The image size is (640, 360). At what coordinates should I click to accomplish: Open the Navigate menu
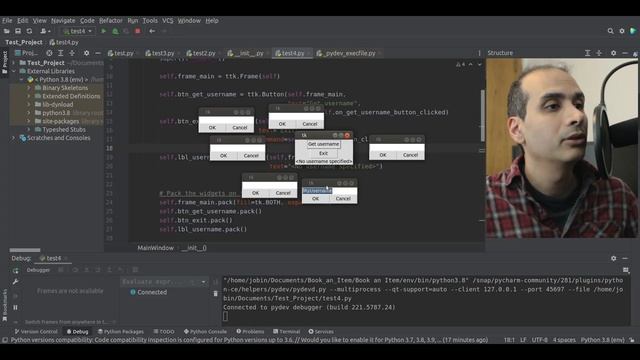[x=63, y=20]
